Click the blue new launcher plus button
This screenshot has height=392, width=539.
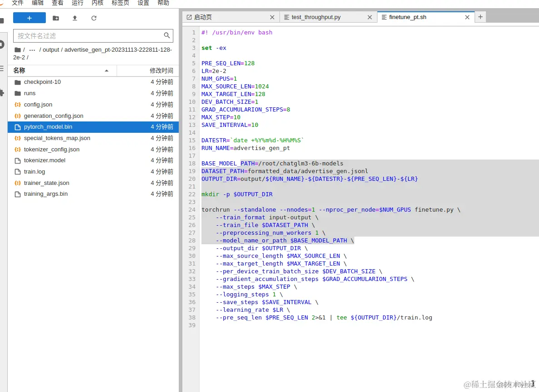(29, 18)
